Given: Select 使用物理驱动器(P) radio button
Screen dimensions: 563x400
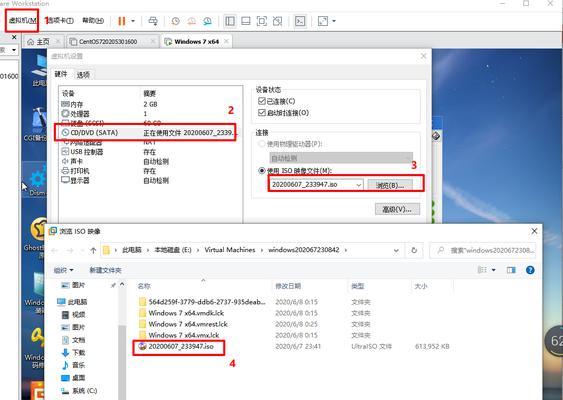Looking at the screenshot, I should 262,144.
